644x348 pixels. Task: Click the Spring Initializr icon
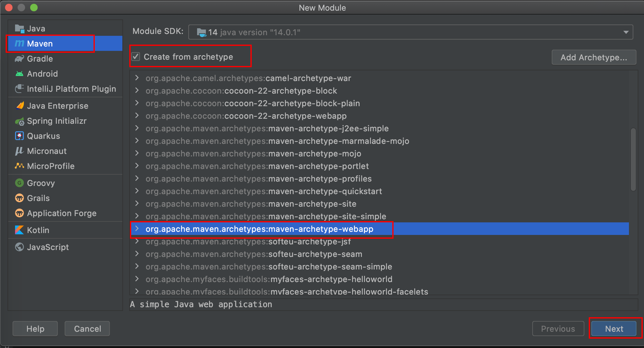coord(19,121)
